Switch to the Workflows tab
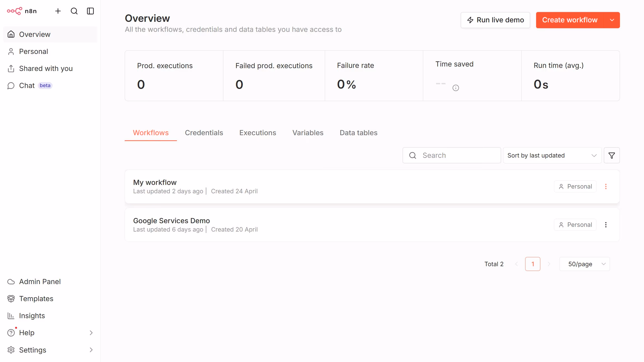 click(x=151, y=133)
